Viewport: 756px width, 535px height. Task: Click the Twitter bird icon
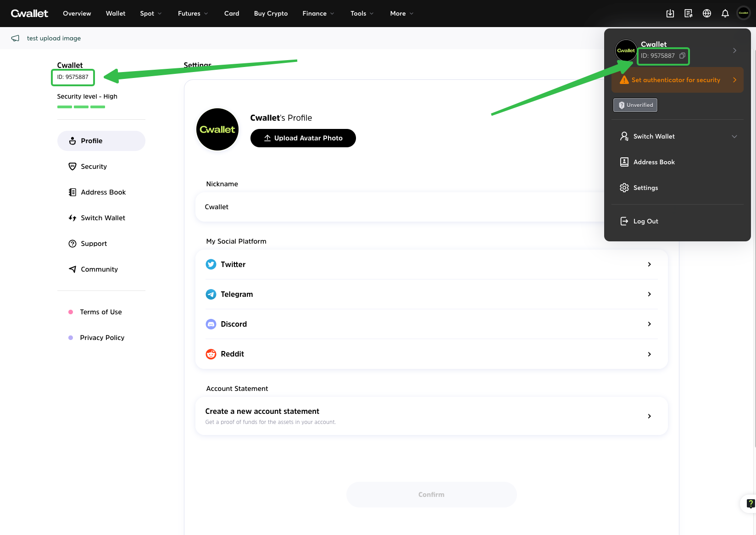tap(211, 264)
